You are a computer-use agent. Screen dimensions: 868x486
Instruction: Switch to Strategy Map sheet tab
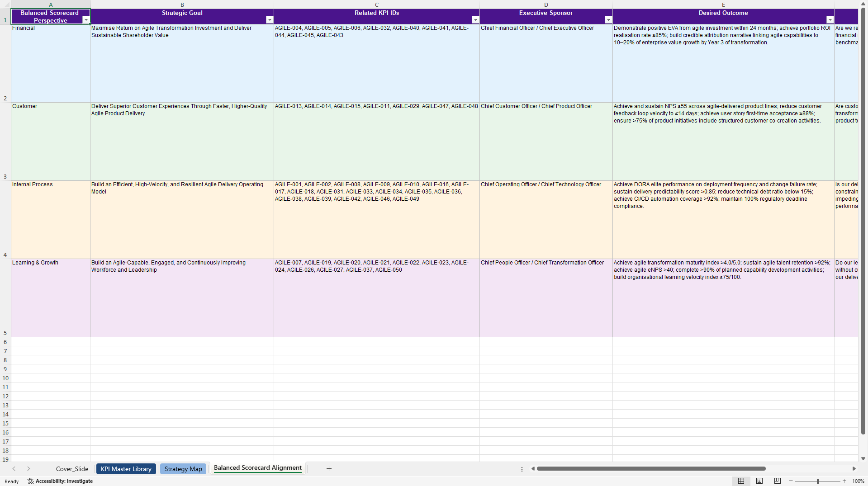pos(183,469)
